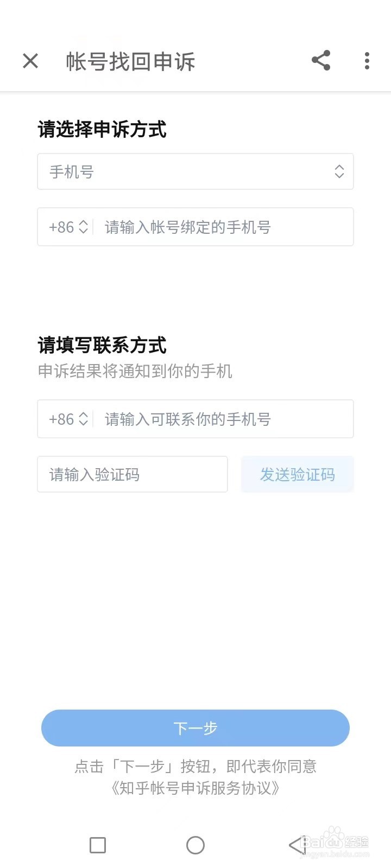The width and height of the screenshot is (391, 868).
Task: Tap the 下一步 button
Action: pos(195,728)
